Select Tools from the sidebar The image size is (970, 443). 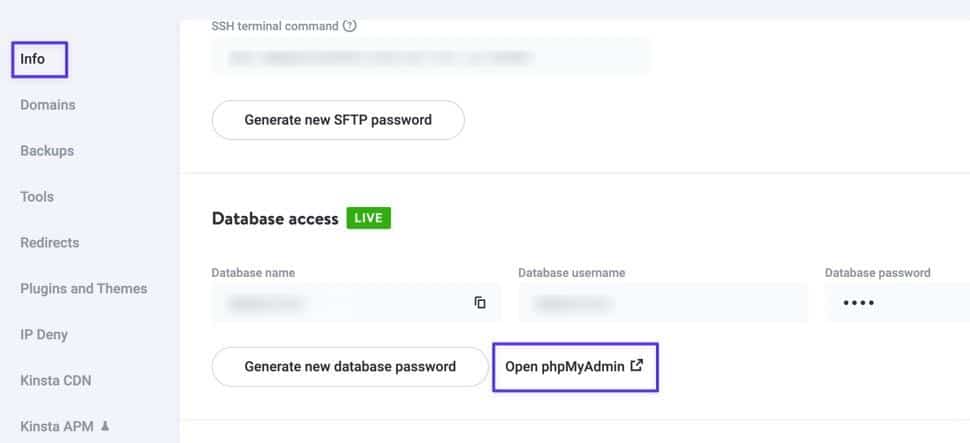click(x=37, y=197)
